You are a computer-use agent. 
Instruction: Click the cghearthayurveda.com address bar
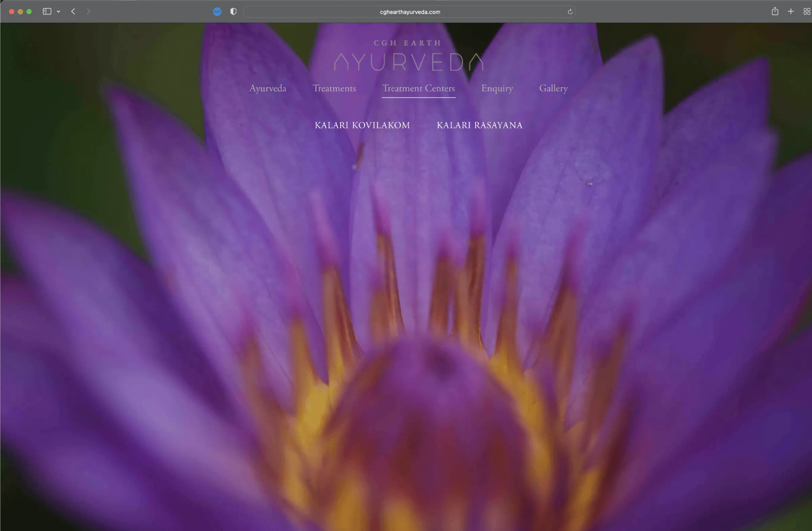point(409,12)
